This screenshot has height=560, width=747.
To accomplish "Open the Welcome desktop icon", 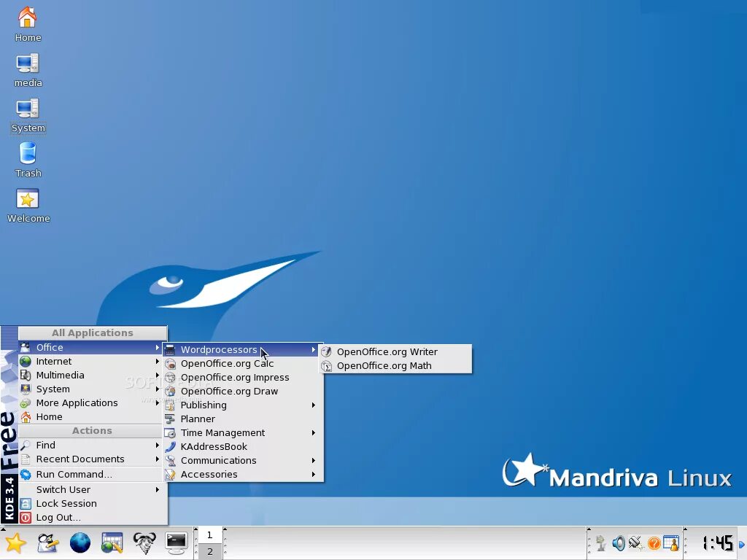I will [28, 206].
